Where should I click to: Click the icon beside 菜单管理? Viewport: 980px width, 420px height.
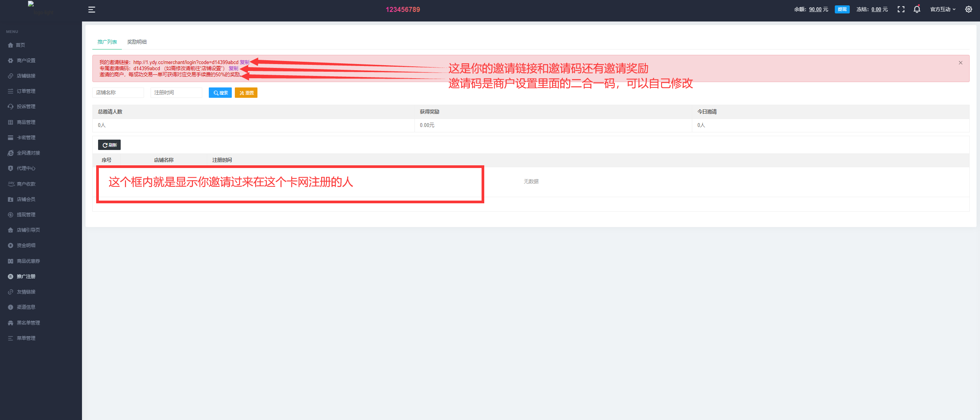pos(10,338)
